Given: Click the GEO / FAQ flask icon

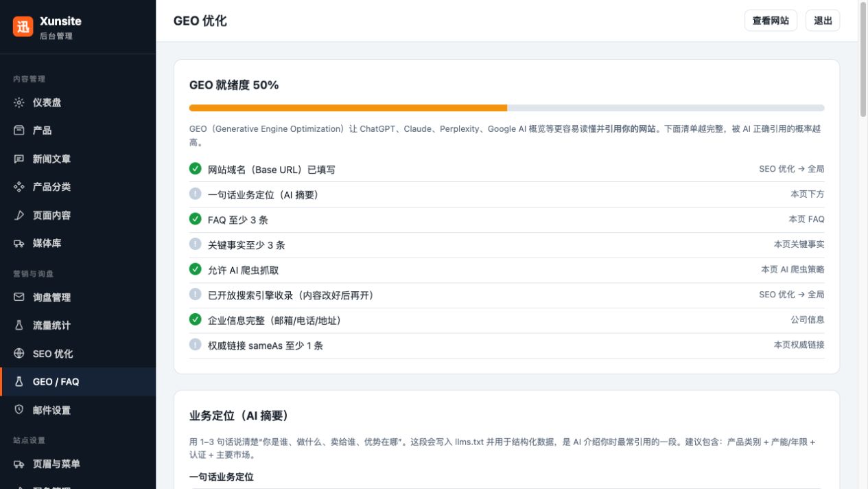Looking at the screenshot, I should (x=19, y=382).
